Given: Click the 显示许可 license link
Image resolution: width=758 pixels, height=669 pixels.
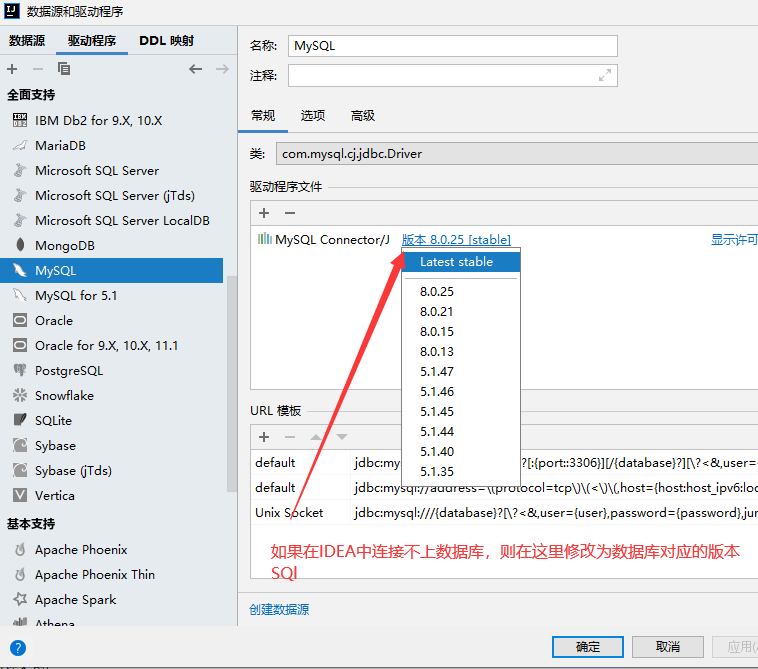Looking at the screenshot, I should click(x=734, y=240).
